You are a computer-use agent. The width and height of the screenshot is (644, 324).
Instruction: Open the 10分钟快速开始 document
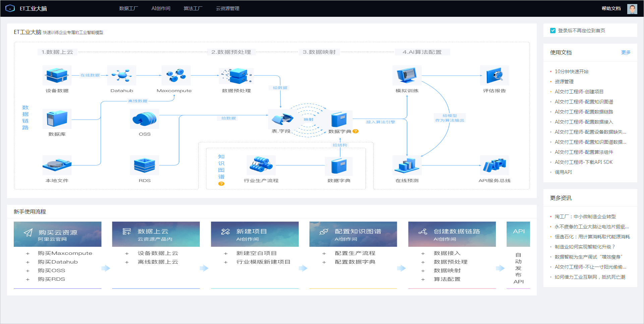(571, 72)
